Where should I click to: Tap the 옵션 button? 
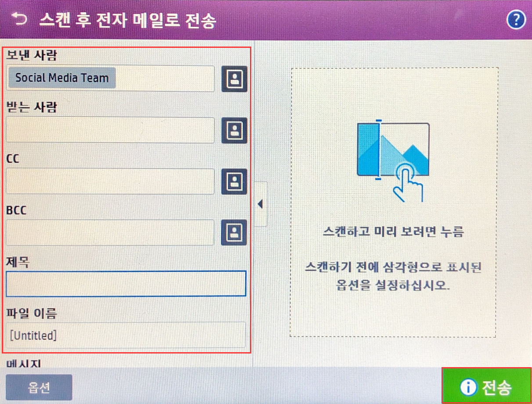[x=39, y=387]
